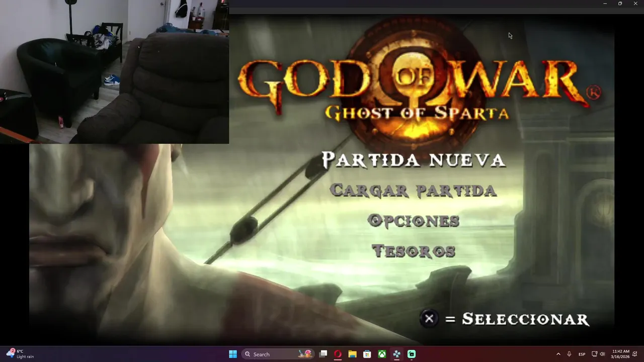This screenshot has height=362, width=644.
Task: Open the notification center bell icon
Action: 635,354
